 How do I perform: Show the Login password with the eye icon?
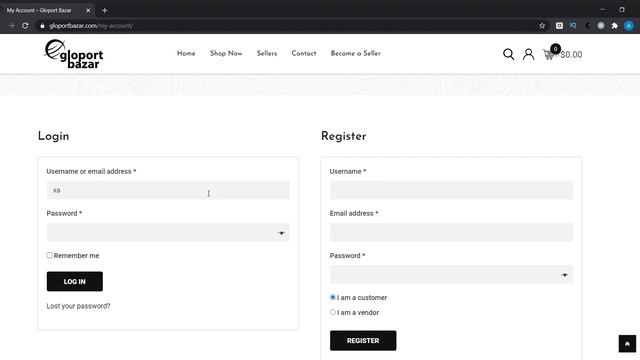click(281, 233)
